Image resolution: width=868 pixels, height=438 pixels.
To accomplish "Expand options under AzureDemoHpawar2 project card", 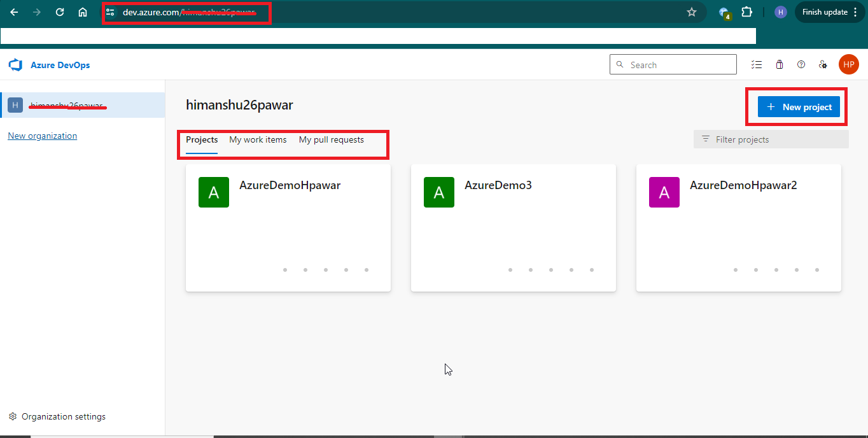I will point(776,269).
